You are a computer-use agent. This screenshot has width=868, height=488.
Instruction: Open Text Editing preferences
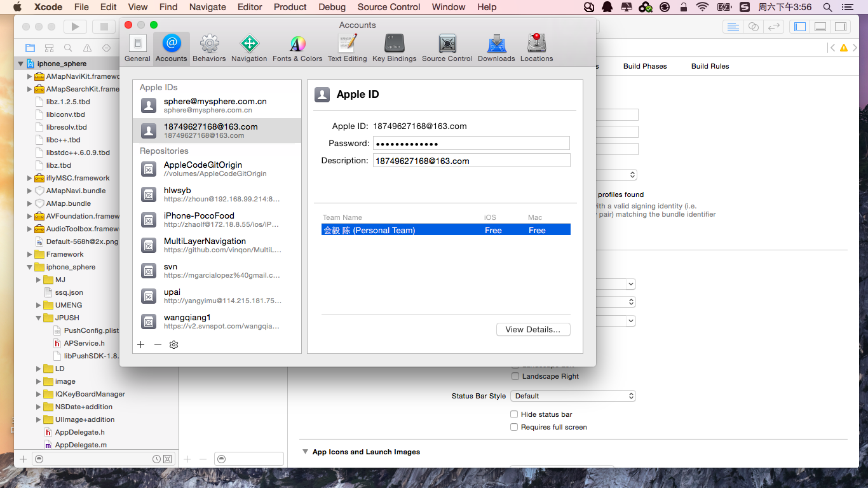click(x=347, y=48)
